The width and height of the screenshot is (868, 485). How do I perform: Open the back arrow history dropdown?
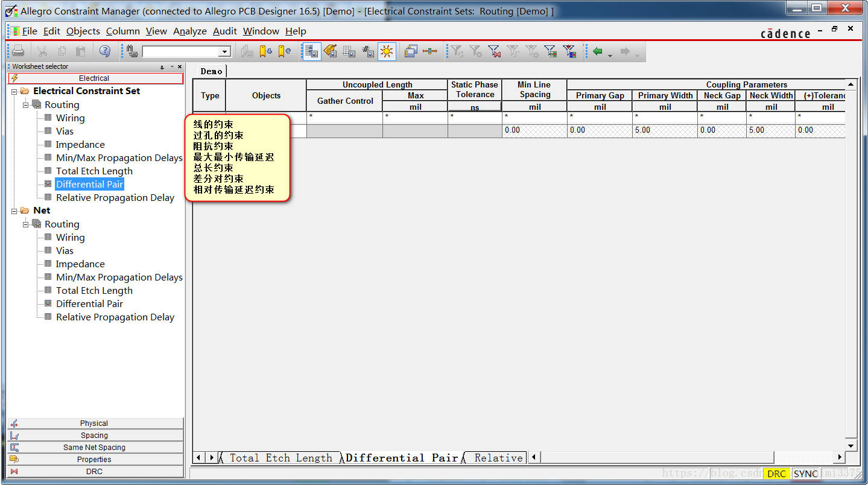click(610, 55)
